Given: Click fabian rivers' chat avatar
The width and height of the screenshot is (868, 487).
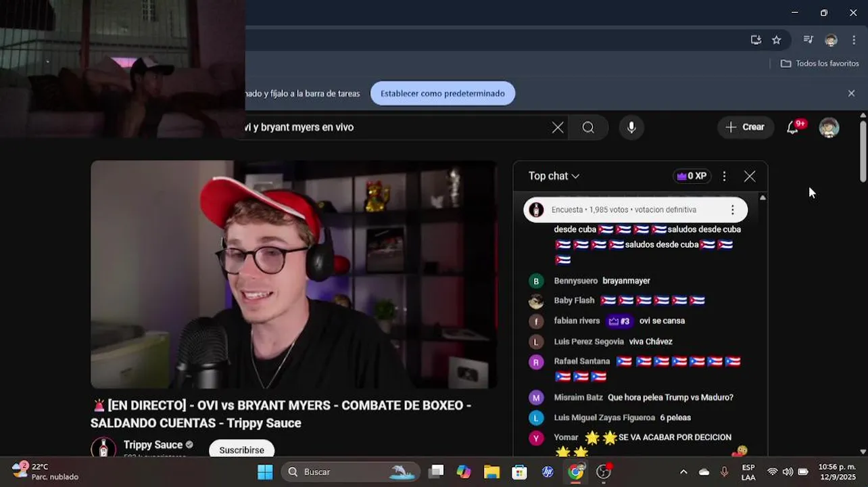Looking at the screenshot, I should pos(536,321).
